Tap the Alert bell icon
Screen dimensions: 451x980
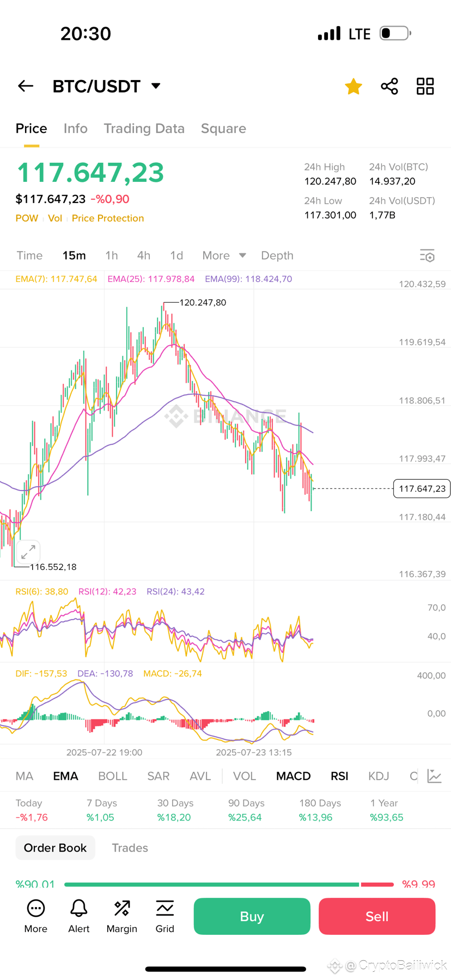79,908
